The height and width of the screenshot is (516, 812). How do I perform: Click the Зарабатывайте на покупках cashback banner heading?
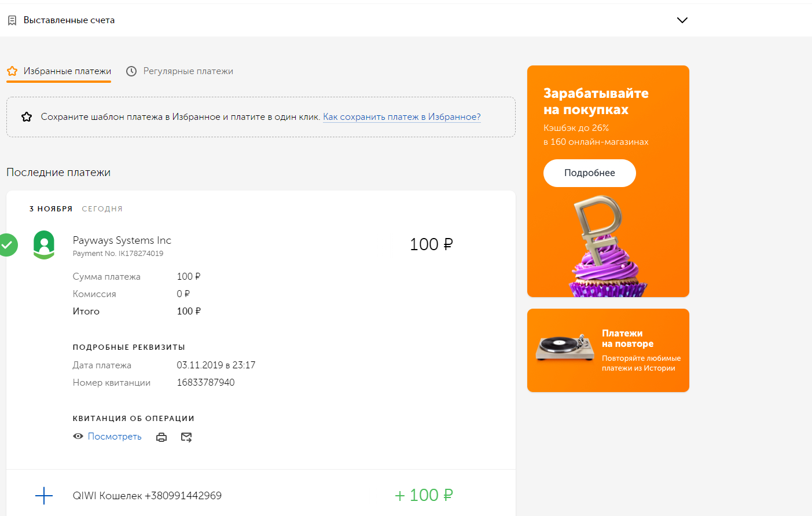coord(596,101)
